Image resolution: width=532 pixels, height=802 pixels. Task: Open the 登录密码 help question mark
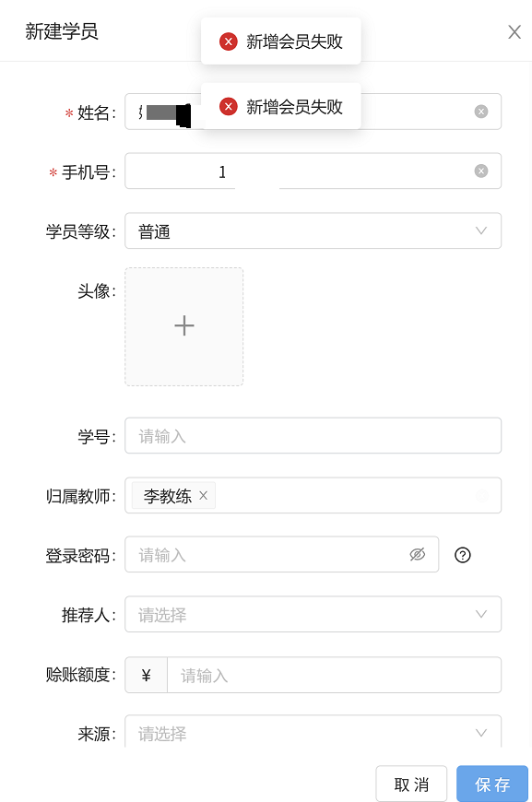click(x=463, y=554)
